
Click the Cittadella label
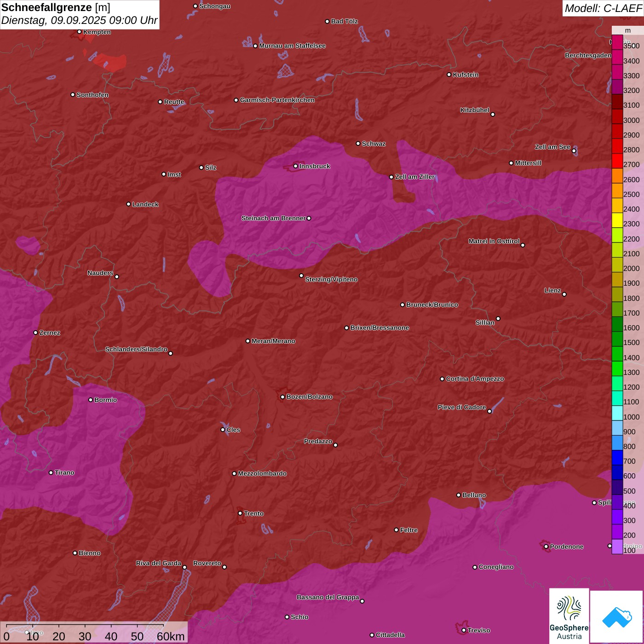(x=390, y=635)
